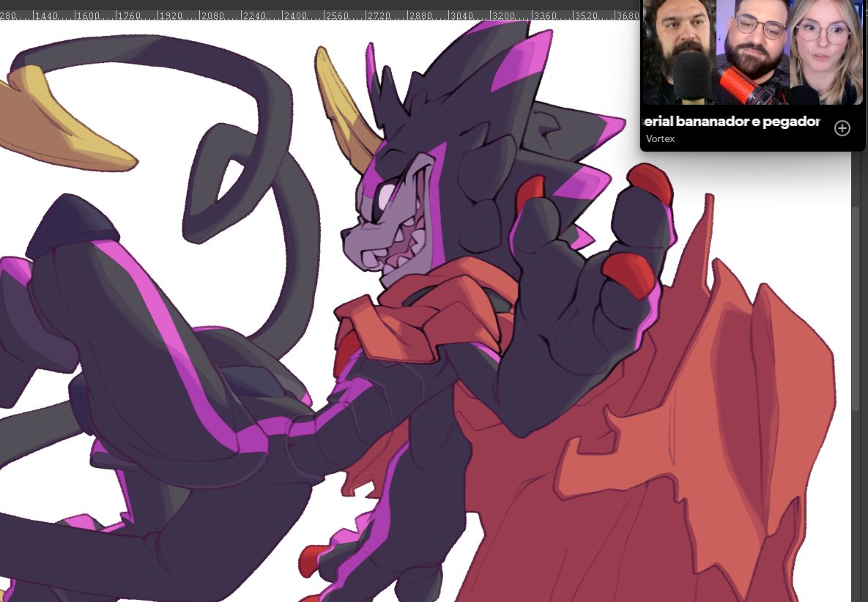Click the plus icon in mini player
Viewport: 868px width, 602px height.
pos(842,128)
